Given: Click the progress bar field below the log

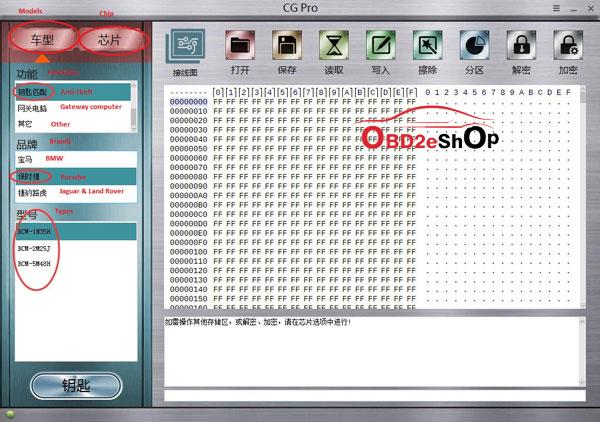Looking at the screenshot, I should 375,396.
